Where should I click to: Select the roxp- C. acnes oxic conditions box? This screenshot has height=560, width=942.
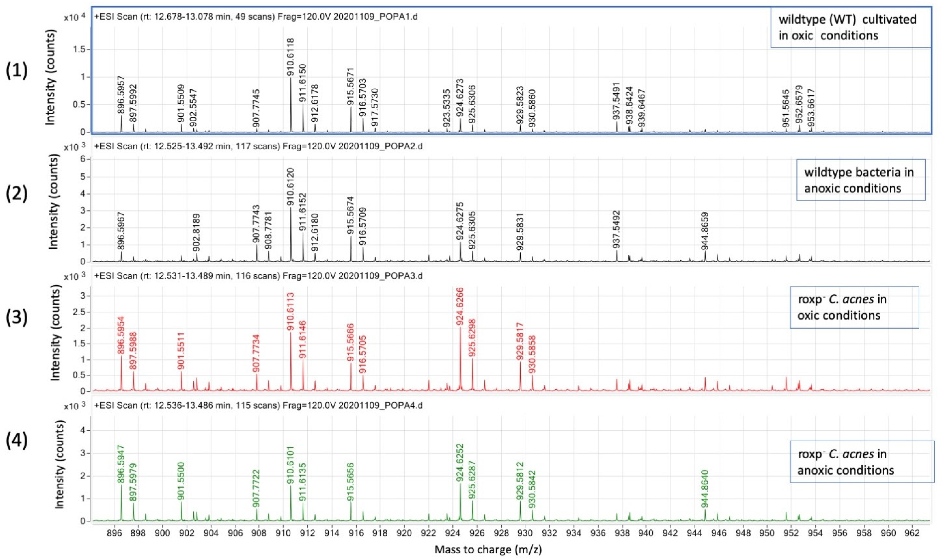[854, 307]
